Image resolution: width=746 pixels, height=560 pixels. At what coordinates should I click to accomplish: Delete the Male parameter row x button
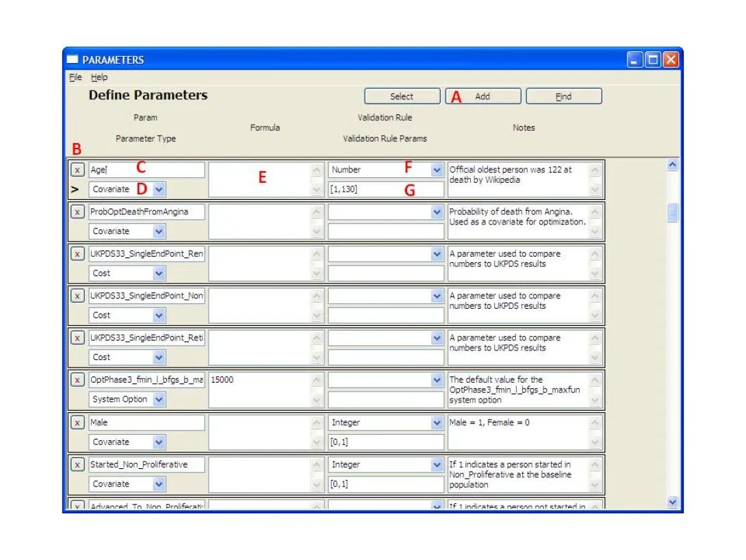point(77,422)
